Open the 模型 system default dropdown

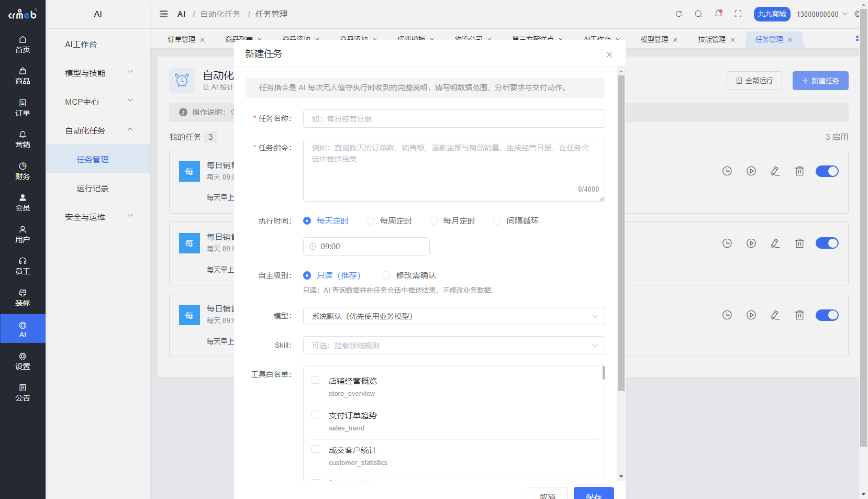pos(454,316)
